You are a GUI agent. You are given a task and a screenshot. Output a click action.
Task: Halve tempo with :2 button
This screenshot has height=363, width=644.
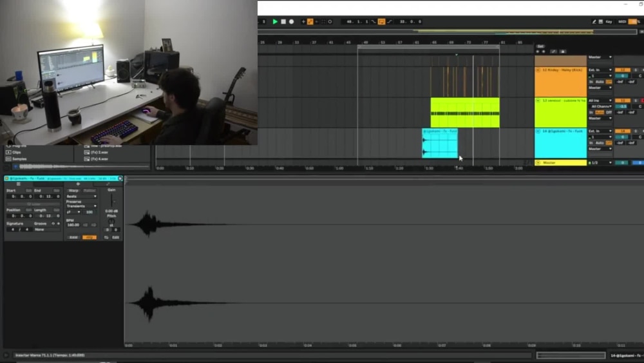[x=86, y=225]
